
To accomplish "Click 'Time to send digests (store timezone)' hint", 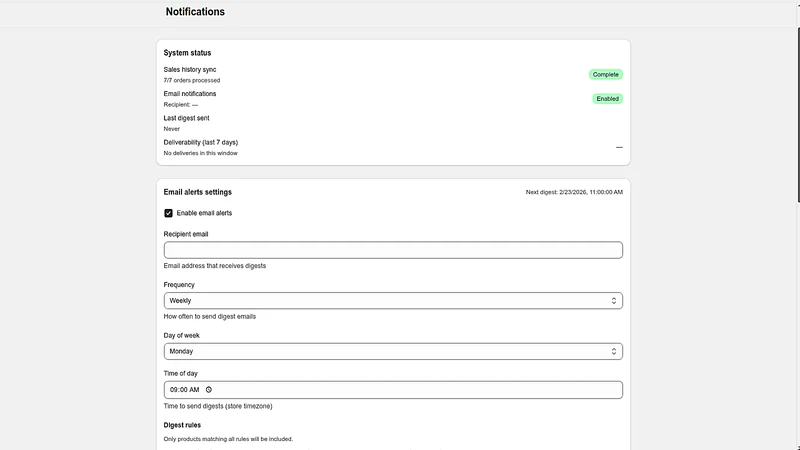I will [x=218, y=406].
